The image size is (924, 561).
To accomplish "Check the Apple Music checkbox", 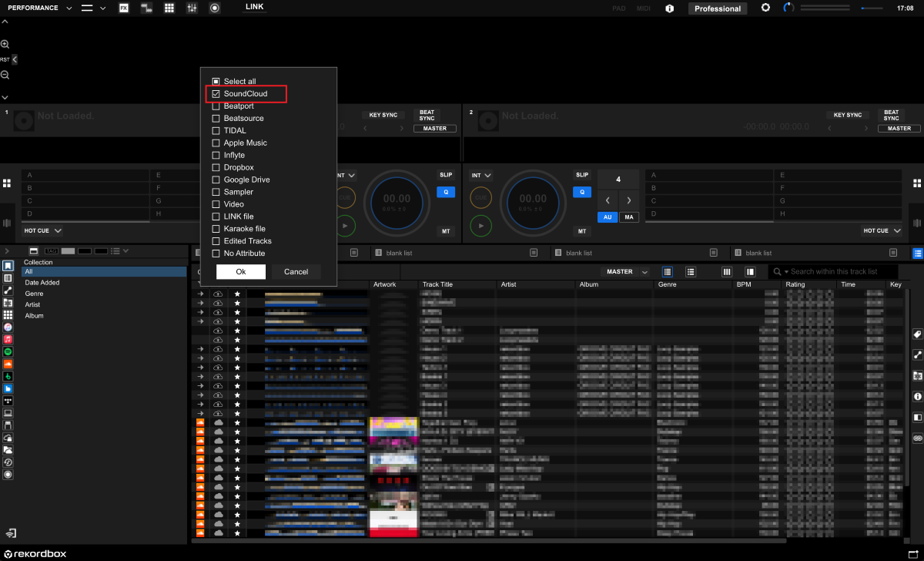I will point(216,143).
